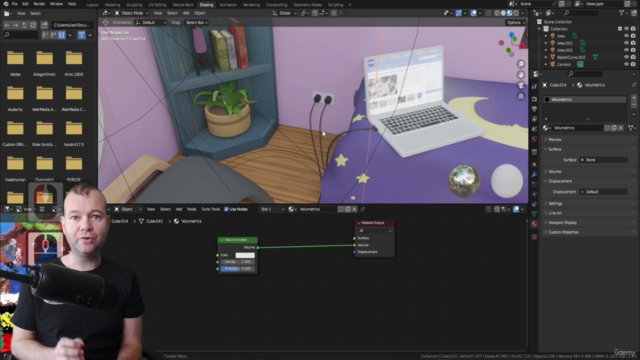Open Material Output target All dropdown

click(x=375, y=231)
